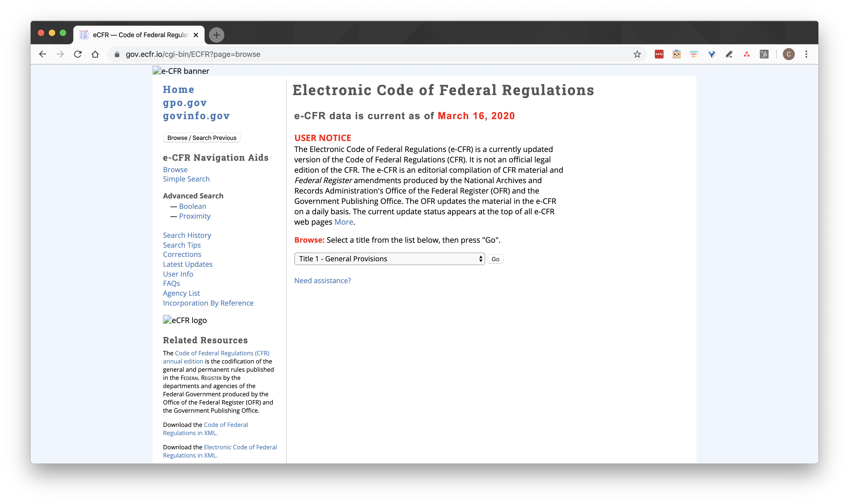Open the orange box-face extension icon
The image size is (849, 504).
click(677, 54)
